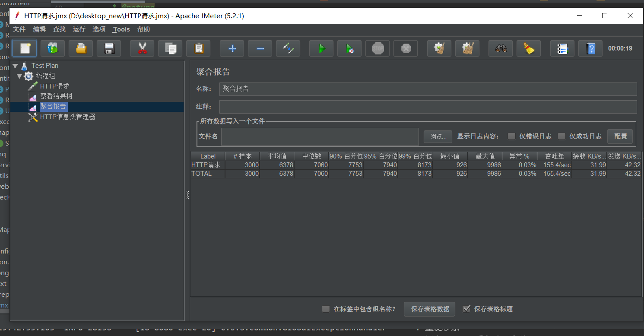The width and height of the screenshot is (644, 336).
Task: Select the 聚合报告 node in tree
Action: click(x=54, y=107)
